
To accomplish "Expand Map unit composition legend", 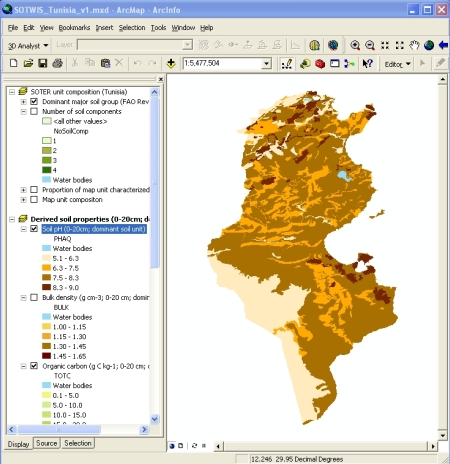I will 23,200.
